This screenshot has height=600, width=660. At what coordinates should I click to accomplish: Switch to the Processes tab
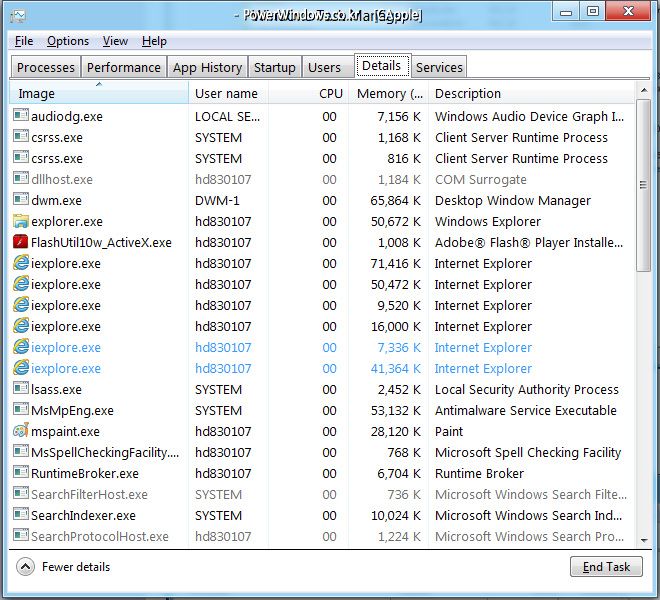point(45,67)
